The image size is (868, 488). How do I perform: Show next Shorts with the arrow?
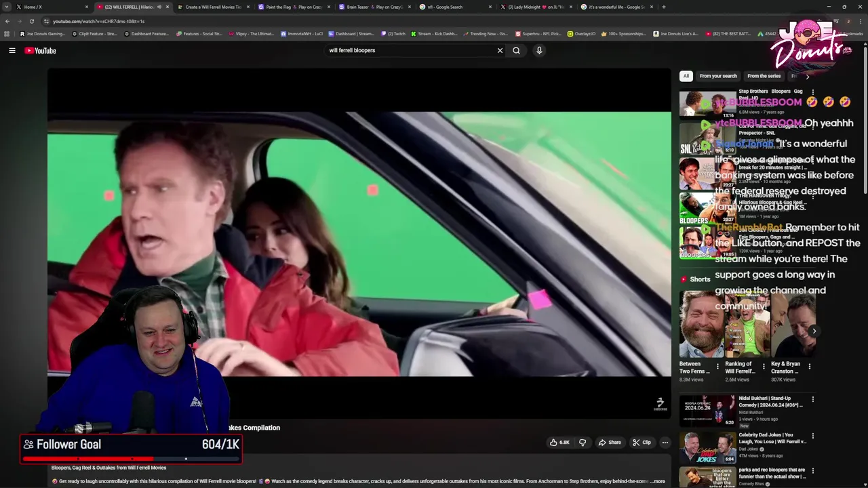[x=814, y=331]
